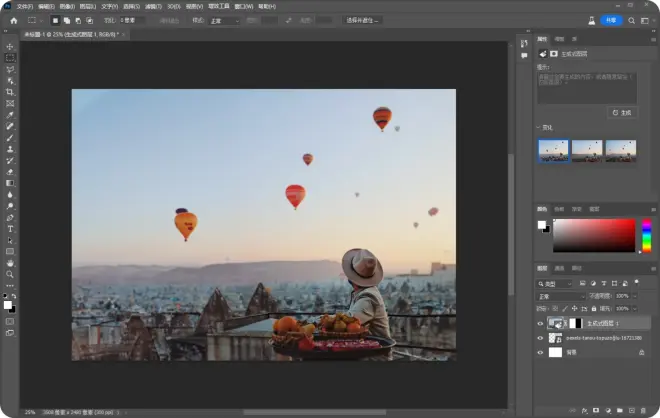
Task: Open the Edit Toolbar three-dots menu
Action: click(x=10, y=285)
